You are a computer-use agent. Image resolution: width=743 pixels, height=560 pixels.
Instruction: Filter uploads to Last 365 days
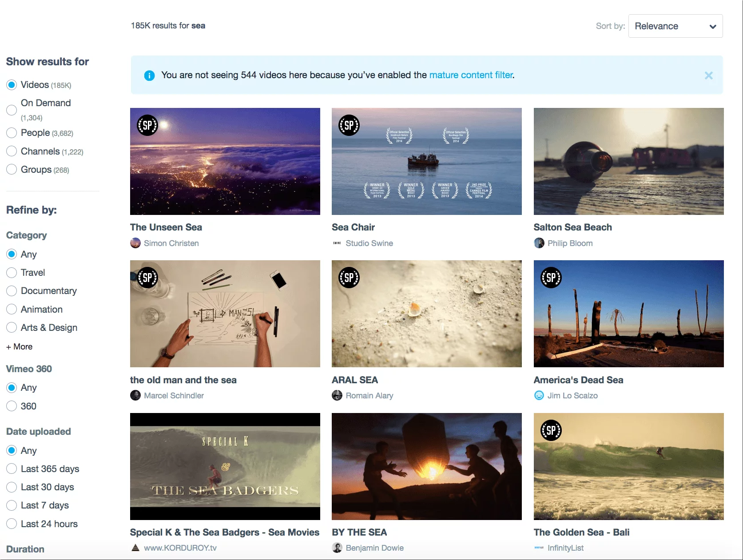pyautogui.click(x=12, y=469)
